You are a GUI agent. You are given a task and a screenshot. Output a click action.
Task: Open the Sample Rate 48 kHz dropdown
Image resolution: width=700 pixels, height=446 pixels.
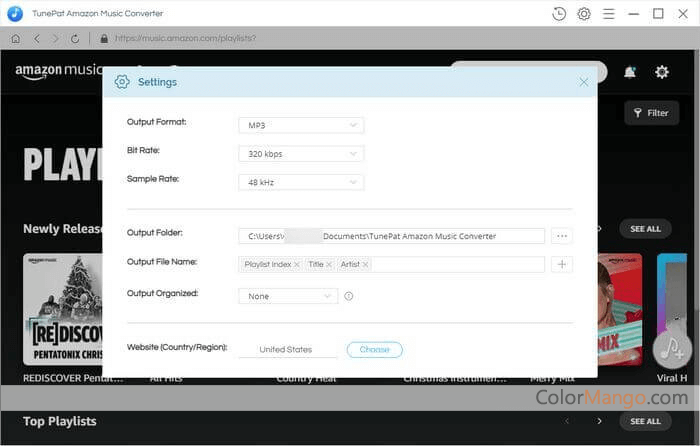click(301, 183)
